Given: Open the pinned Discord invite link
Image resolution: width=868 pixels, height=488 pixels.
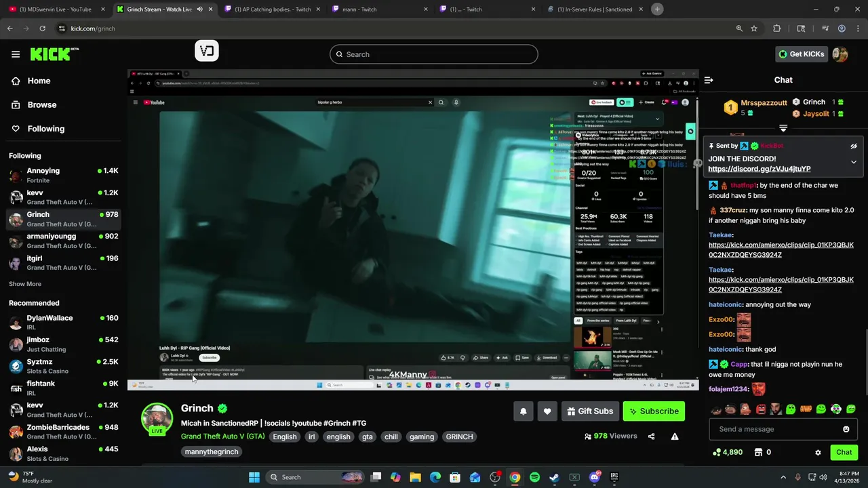Looking at the screenshot, I should (759, 169).
